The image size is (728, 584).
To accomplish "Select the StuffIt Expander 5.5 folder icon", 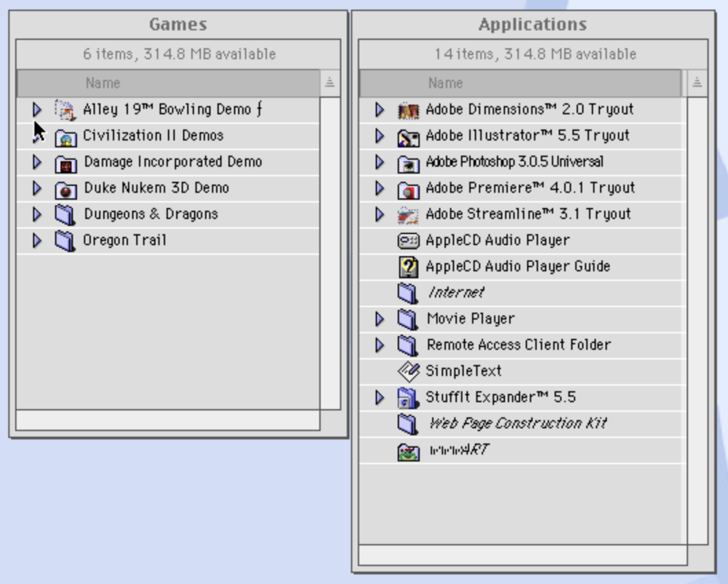I will pos(409,397).
